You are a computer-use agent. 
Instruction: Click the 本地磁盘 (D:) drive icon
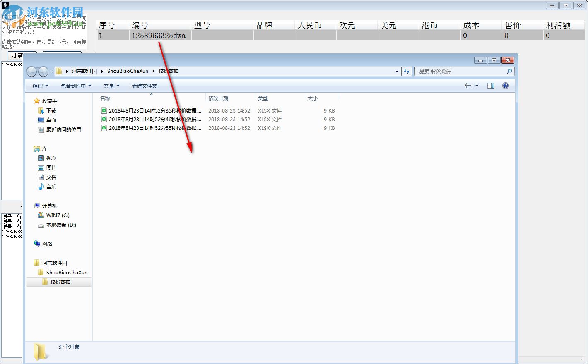pos(41,225)
